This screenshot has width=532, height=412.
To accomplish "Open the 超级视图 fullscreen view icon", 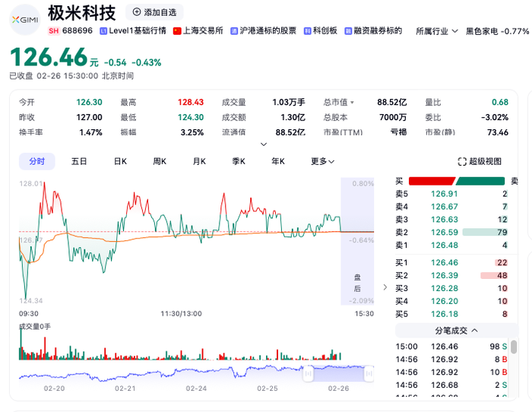I will click(462, 162).
